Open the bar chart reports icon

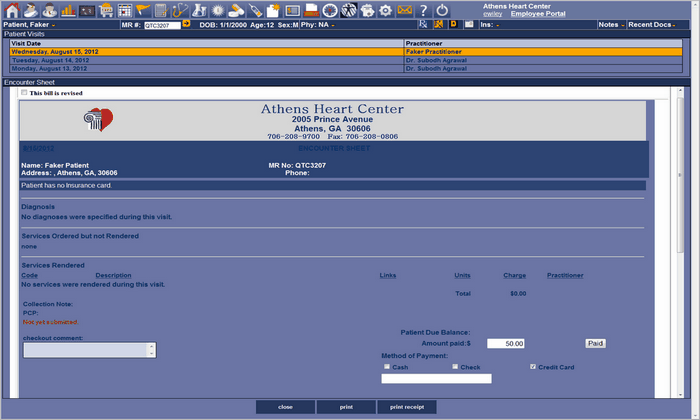pos(68,10)
